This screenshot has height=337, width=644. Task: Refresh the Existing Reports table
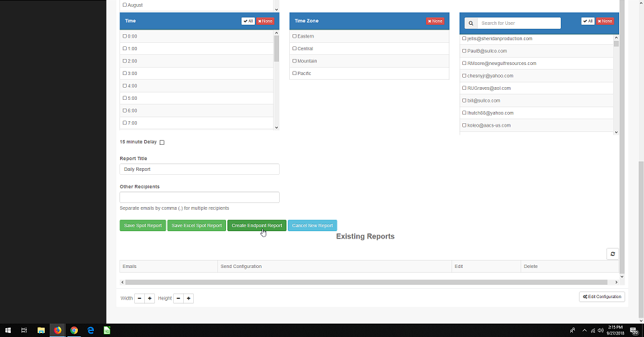point(612,254)
